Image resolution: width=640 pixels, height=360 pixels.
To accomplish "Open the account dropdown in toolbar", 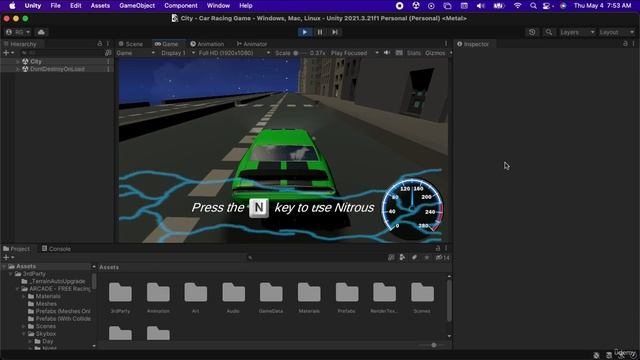I will click(x=18, y=32).
